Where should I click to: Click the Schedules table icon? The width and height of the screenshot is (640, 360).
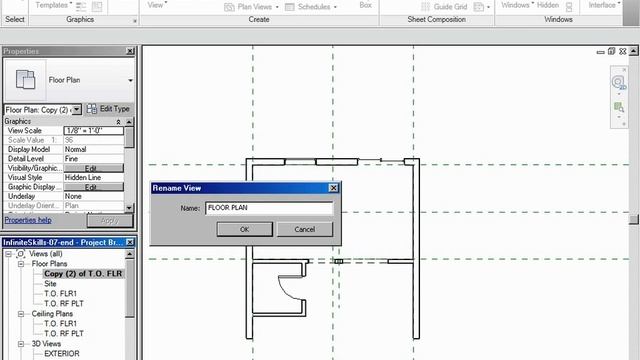289,7
